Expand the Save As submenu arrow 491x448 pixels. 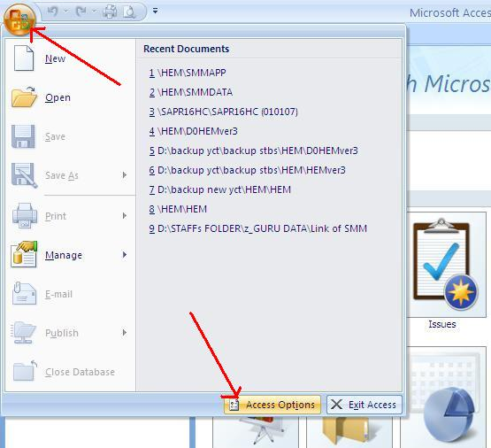[125, 174]
